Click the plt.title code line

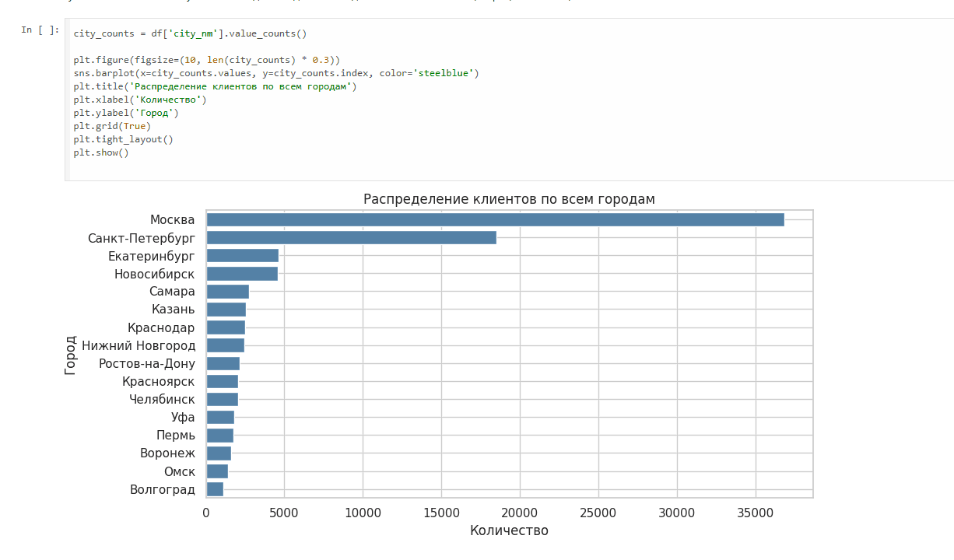tap(215, 86)
